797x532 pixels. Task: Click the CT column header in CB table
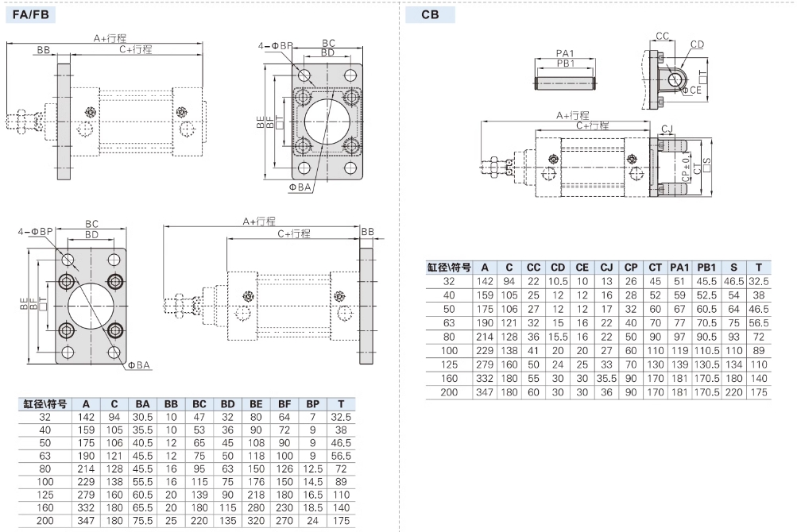pyautogui.click(x=656, y=268)
